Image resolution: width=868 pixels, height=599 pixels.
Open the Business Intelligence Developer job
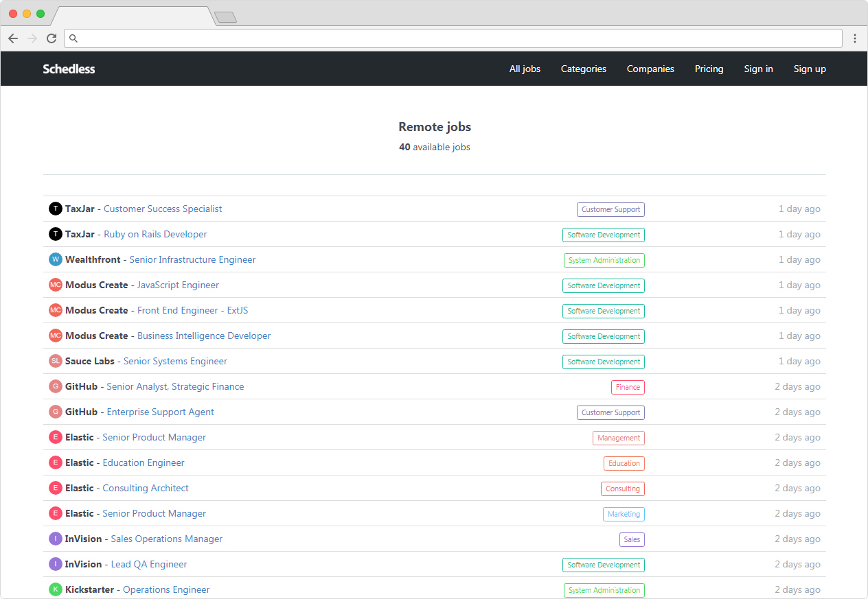204,336
